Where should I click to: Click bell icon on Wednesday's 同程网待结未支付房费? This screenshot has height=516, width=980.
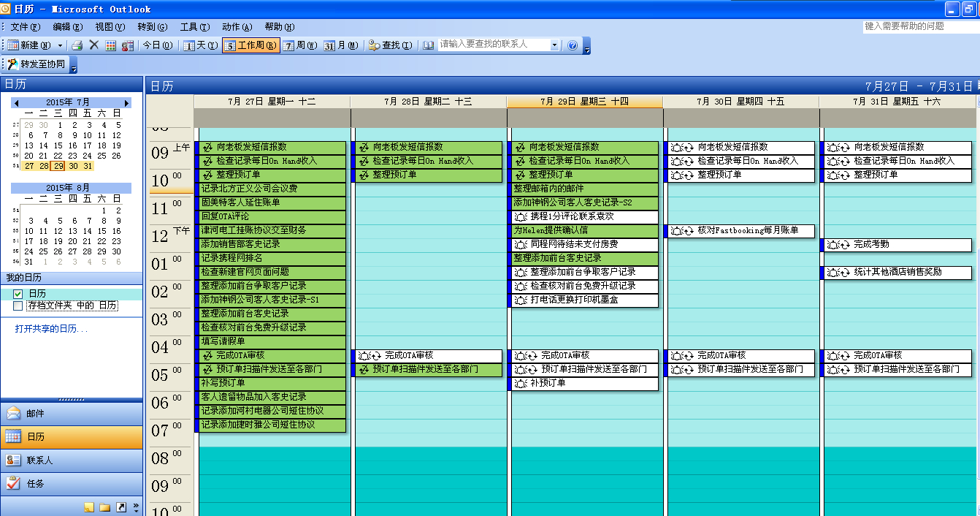[x=521, y=244]
